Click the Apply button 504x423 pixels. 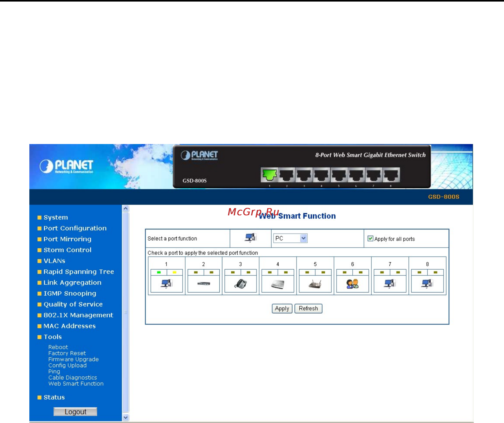282,309
